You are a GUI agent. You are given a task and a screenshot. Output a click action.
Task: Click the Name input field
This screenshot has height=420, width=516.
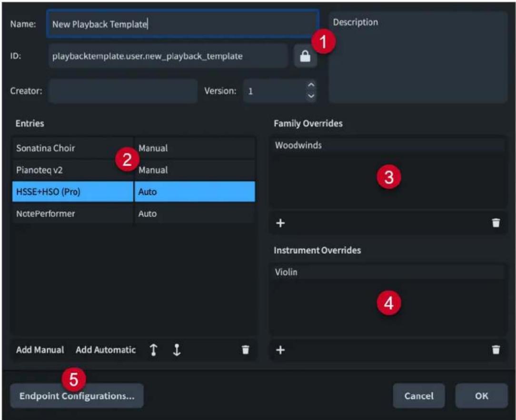(183, 24)
